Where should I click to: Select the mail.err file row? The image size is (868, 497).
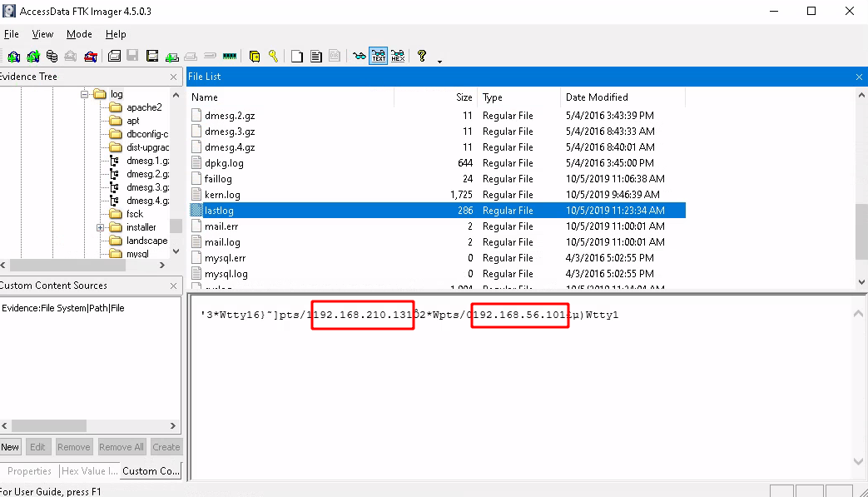point(437,226)
